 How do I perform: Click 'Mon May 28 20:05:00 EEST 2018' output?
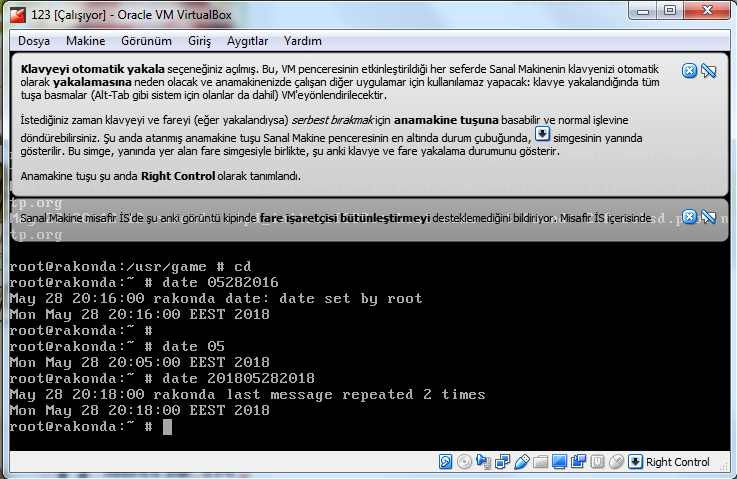click(x=140, y=362)
